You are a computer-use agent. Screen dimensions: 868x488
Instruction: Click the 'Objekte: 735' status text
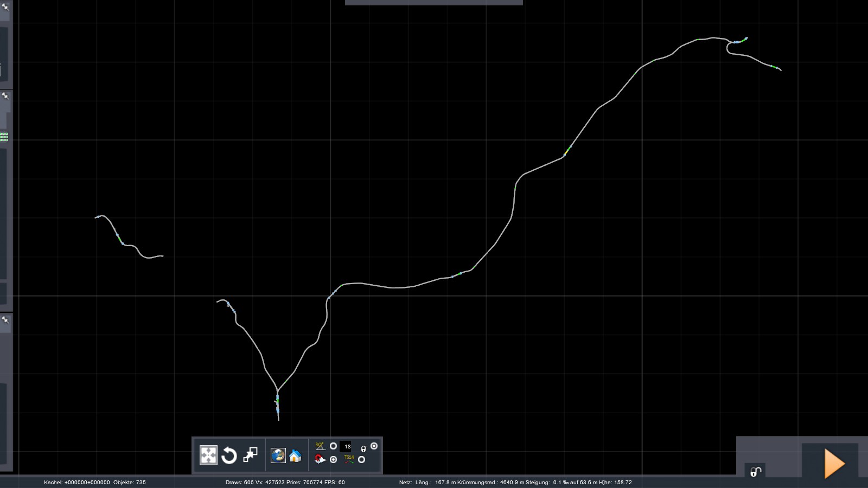[130, 482]
